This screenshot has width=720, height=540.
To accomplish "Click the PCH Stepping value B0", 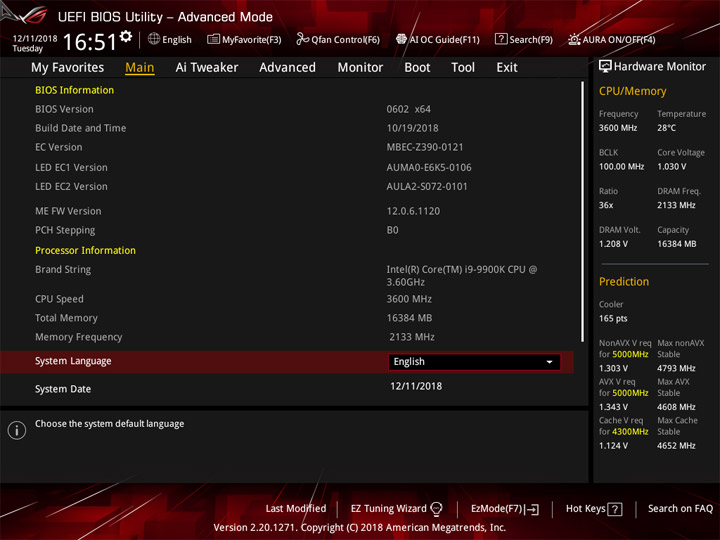I will [393, 230].
